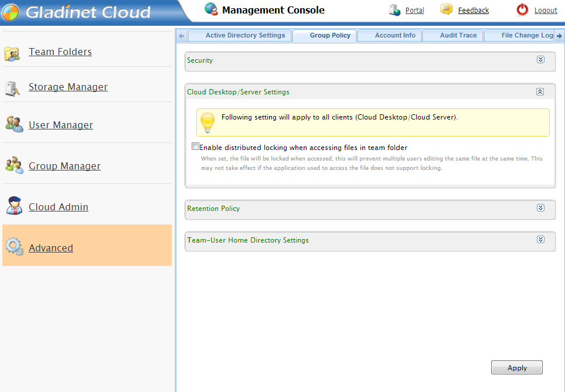Screen dimensions: 565x392
Task: Open the Portal link
Action: pyautogui.click(x=414, y=11)
